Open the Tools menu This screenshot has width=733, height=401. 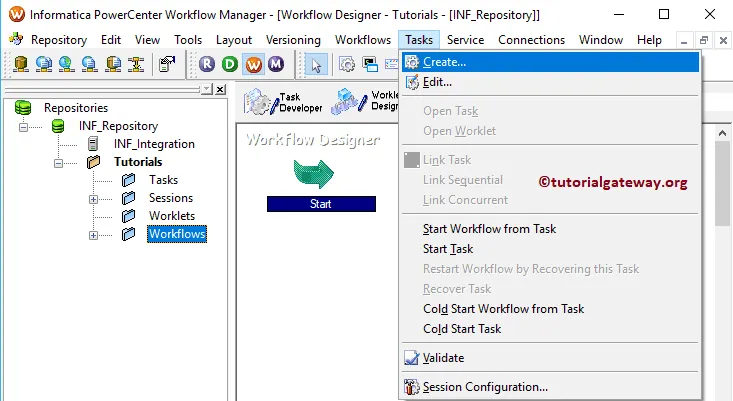(x=188, y=40)
